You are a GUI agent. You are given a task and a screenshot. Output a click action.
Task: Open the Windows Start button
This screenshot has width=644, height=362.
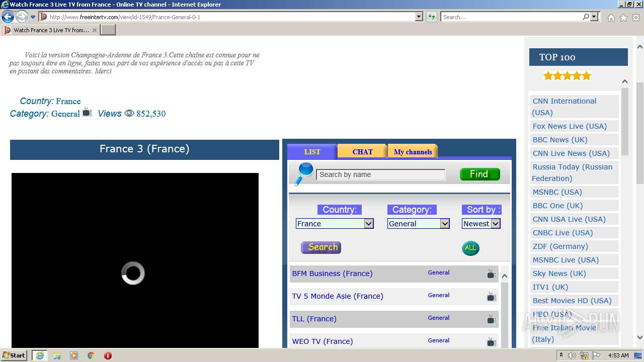pyautogui.click(x=14, y=355)
